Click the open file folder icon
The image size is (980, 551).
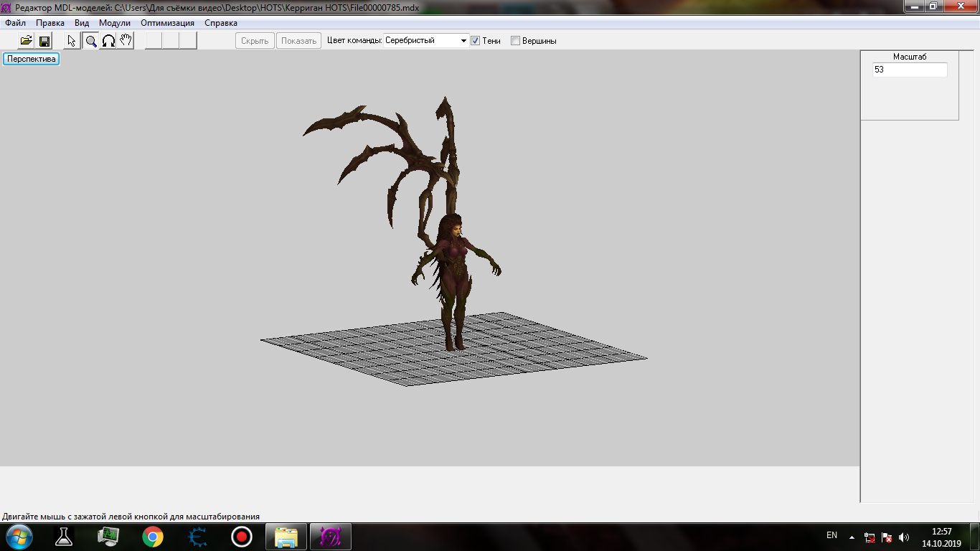click(x=26, y=41)
